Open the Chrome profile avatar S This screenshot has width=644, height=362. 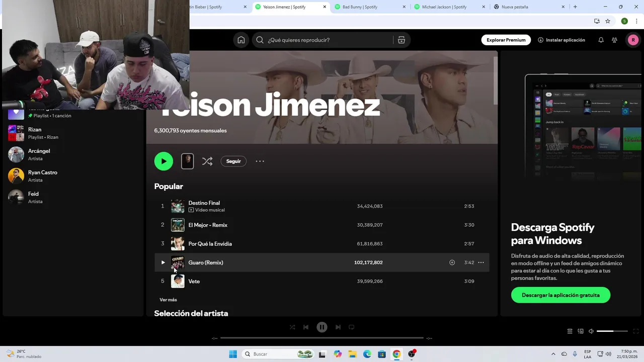point(624,21)
